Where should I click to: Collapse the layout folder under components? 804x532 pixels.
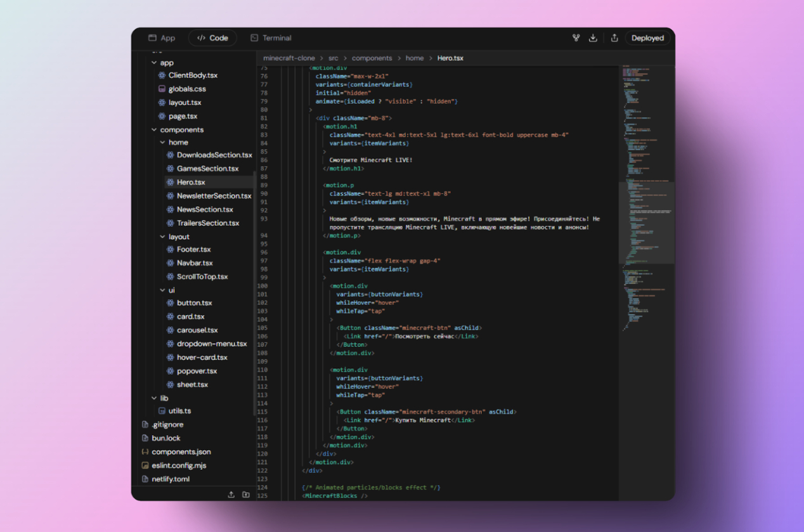[163, 237]
